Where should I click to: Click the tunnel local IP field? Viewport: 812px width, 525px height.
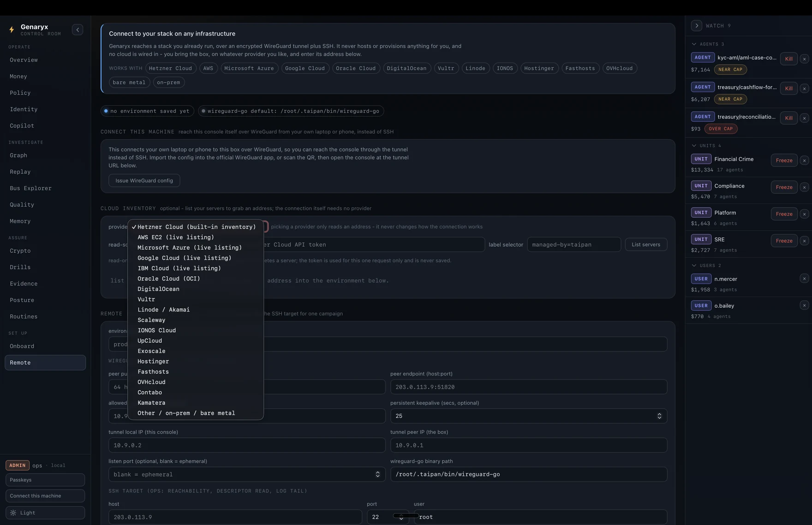pos(247,445)
